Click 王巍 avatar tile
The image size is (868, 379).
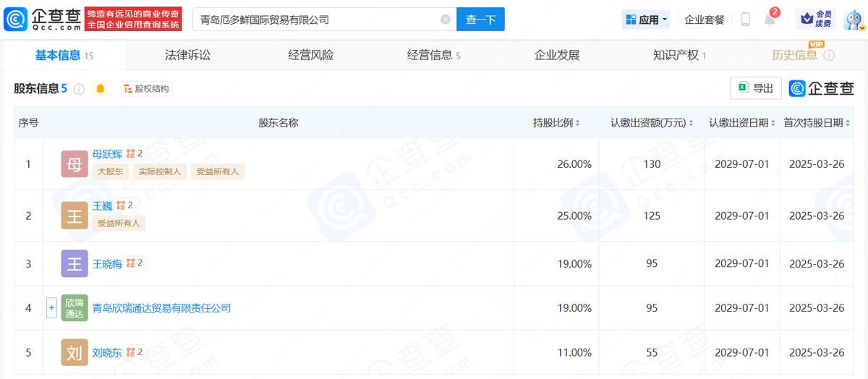point(75,216)
